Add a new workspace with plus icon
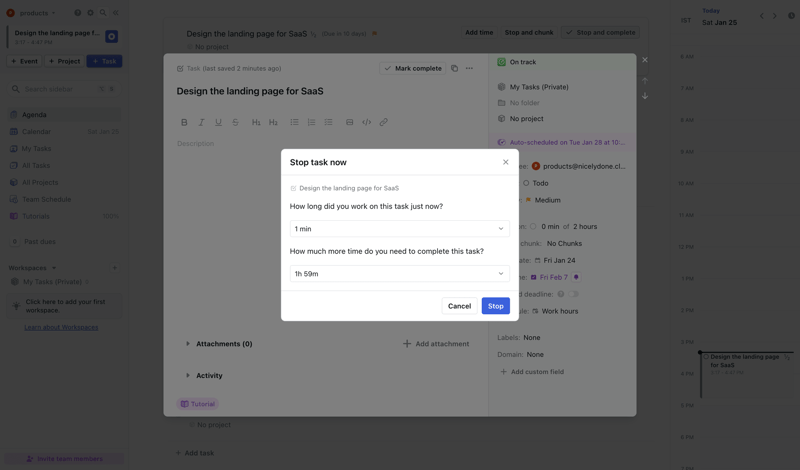Image resolution: width=800 pixels, height=470 pixels. coord(114,268)
